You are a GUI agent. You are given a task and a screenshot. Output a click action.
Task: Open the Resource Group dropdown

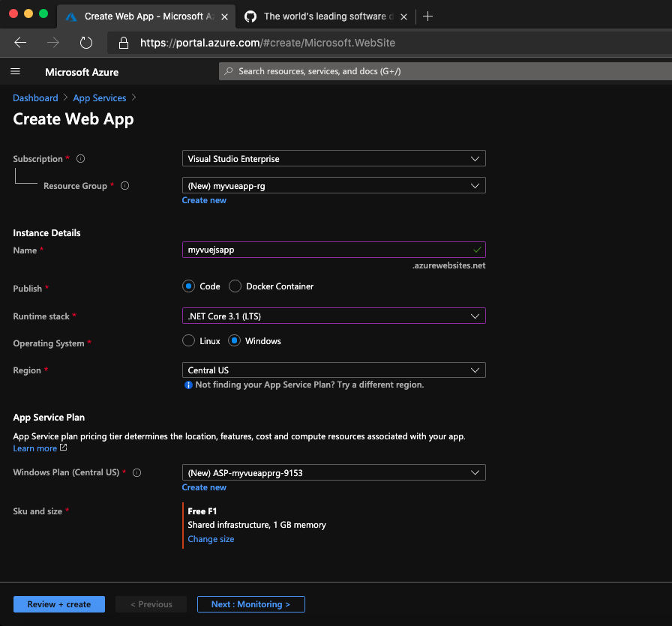(x=334, y=185)
